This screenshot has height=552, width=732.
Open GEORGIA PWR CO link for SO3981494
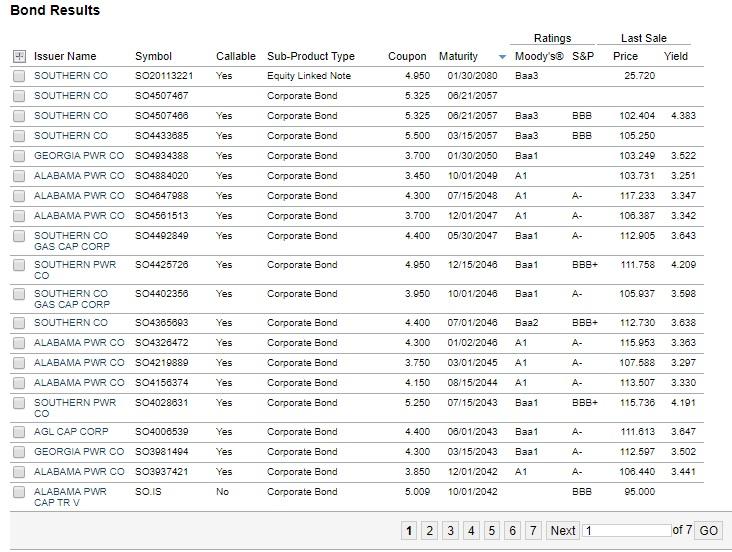tap(79, 452)
